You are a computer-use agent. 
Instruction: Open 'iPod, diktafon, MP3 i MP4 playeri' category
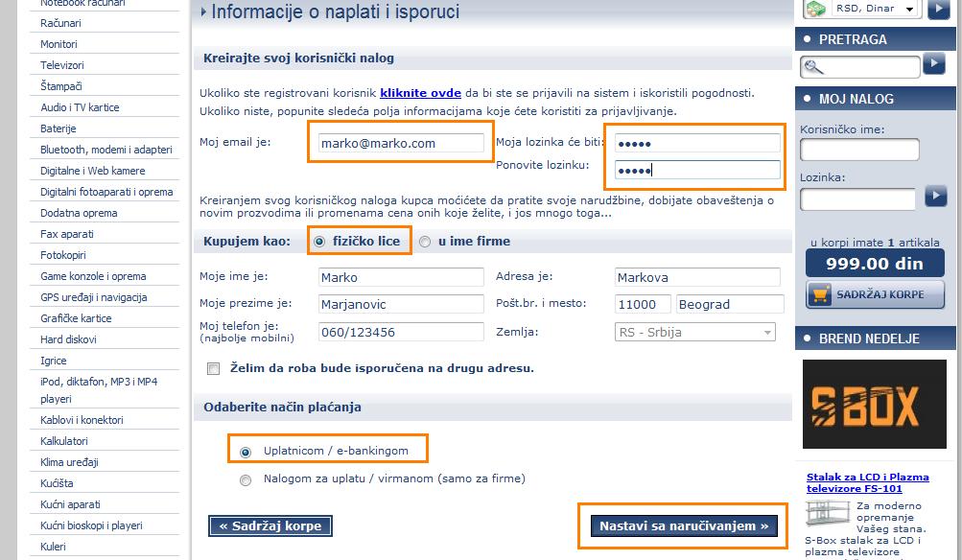tap(99, 390)
